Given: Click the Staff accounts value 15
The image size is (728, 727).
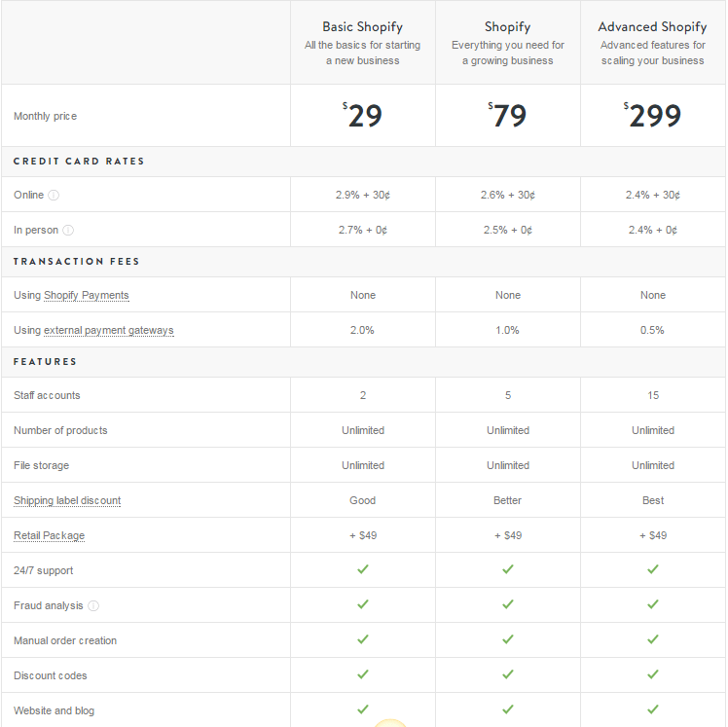Looking at the screenshot, I should (x=653, y=395).
